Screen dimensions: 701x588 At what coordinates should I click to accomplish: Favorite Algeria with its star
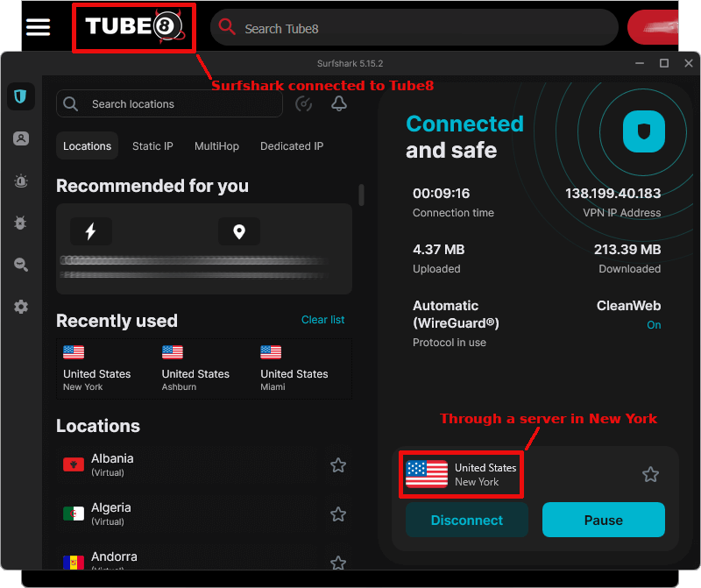point(338,514)
